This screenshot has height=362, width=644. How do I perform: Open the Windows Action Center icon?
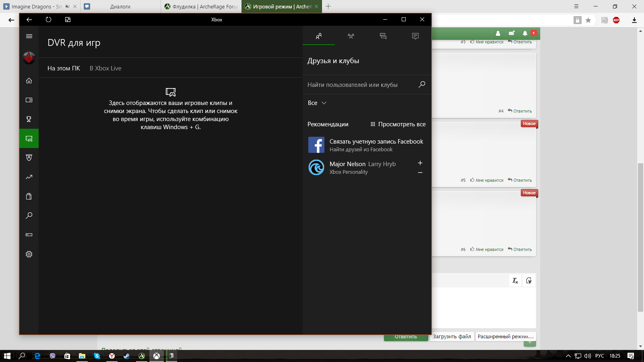coord(631,356)
